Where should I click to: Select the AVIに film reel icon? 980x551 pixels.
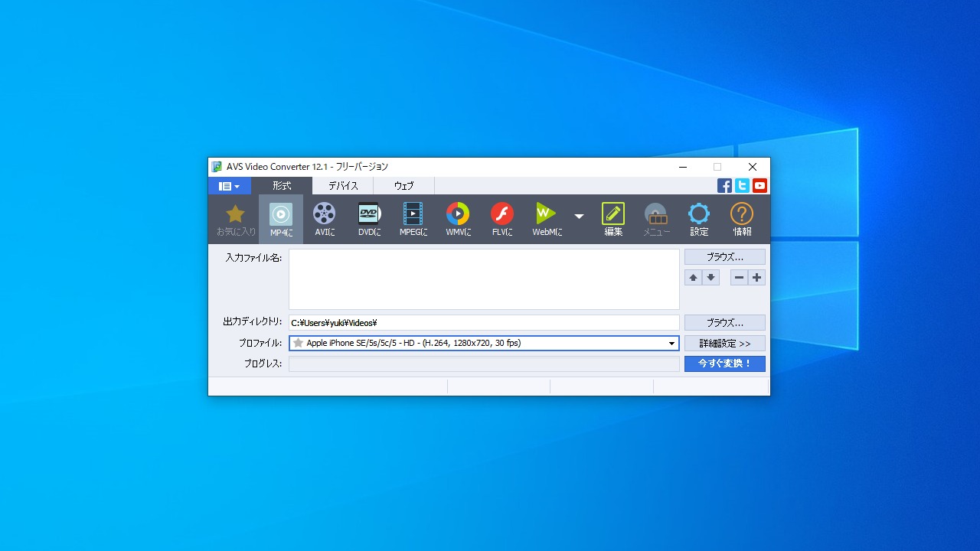(x=325, y=220)
